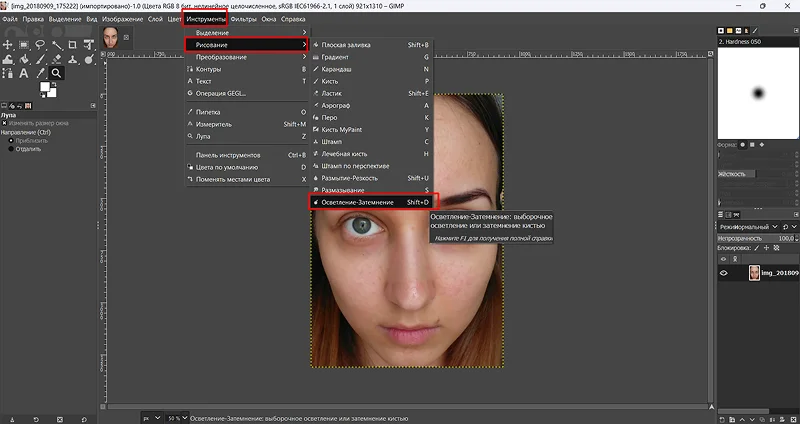Click the foreground color swatch
This screenshot has width=800, height=424.
tap(45, 86)
